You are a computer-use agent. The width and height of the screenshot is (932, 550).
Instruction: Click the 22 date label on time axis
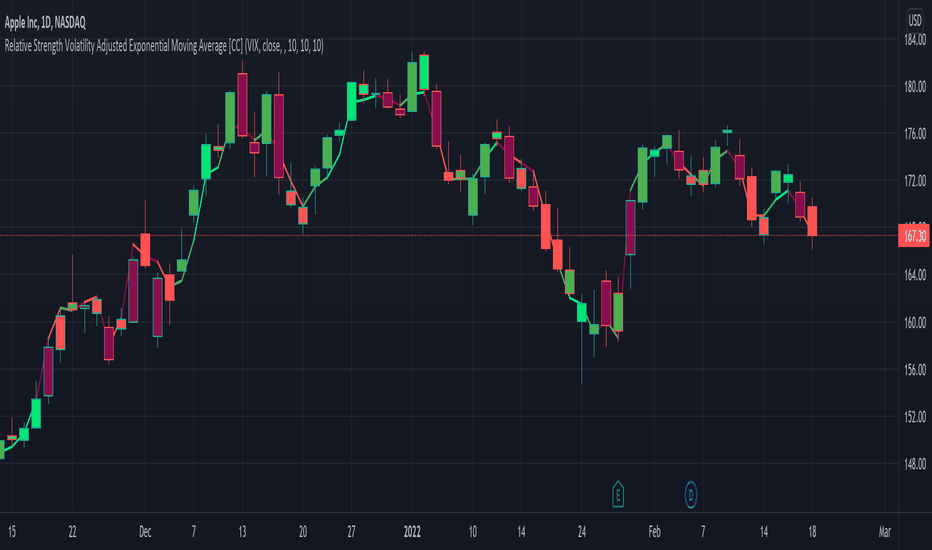click(73, 532)
